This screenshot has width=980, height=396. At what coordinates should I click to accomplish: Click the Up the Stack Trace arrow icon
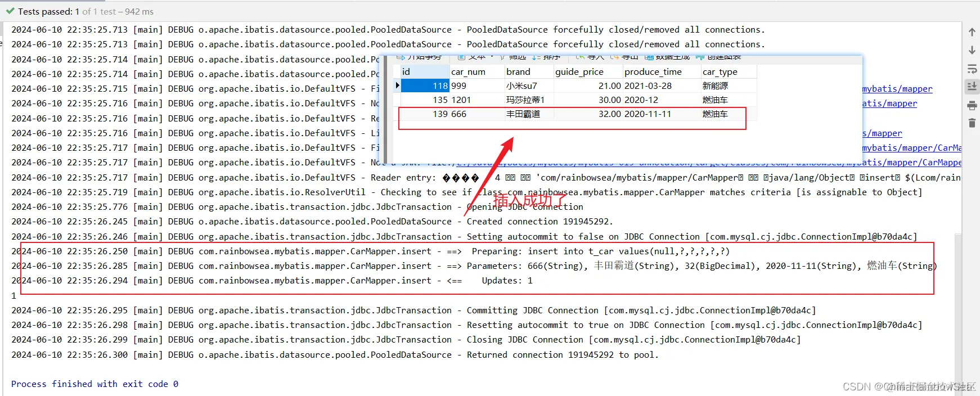coord(972,33)
